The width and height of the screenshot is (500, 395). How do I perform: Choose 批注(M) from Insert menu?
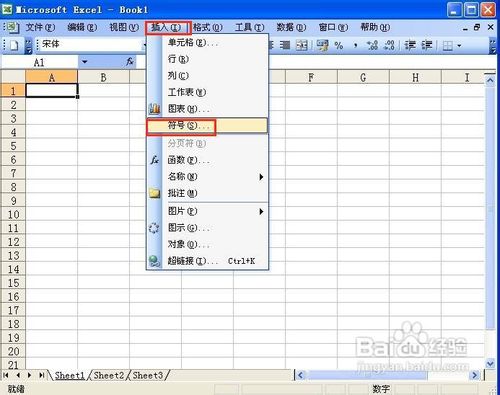207,193
